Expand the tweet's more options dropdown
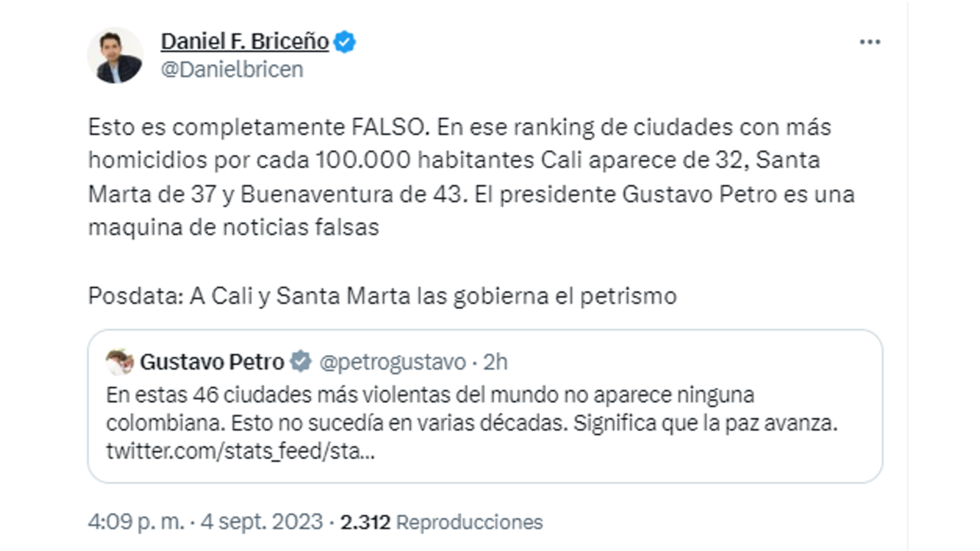The width and height of the screenshot is (980, 551). click(870, 42)
